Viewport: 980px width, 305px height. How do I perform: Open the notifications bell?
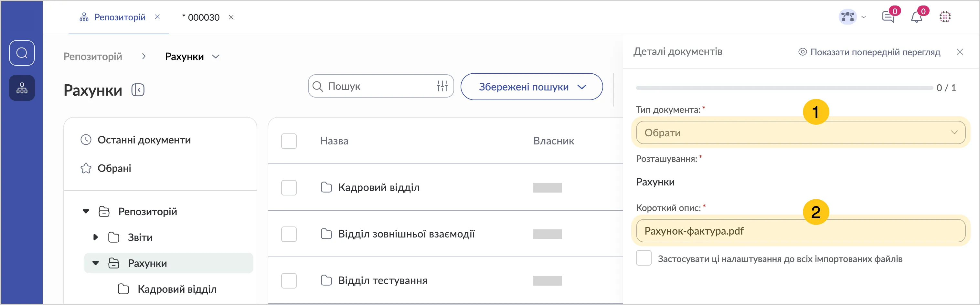point(916,17)
